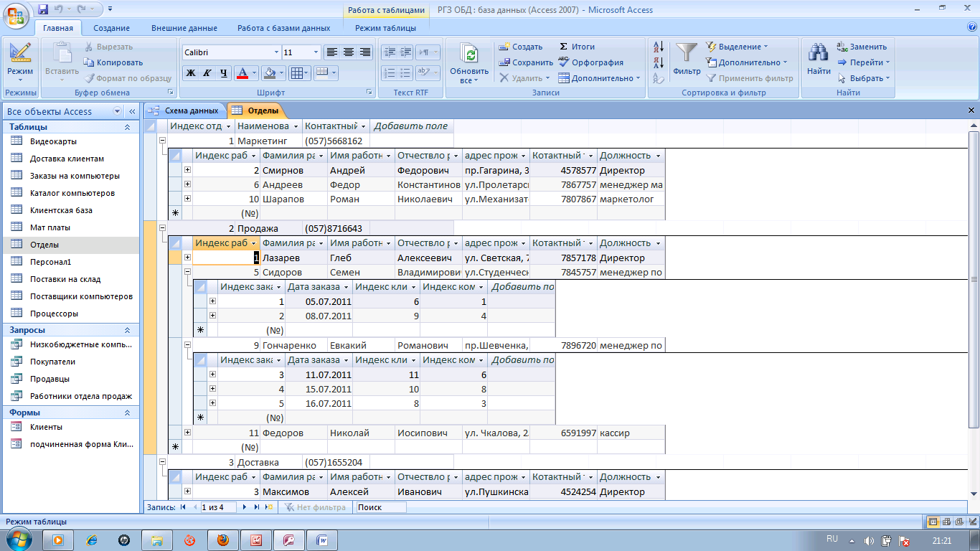This screenshot has width=980, height=551.
Task: Collapse the Сидоров row subdatasheet
Action: pos(187,273)
